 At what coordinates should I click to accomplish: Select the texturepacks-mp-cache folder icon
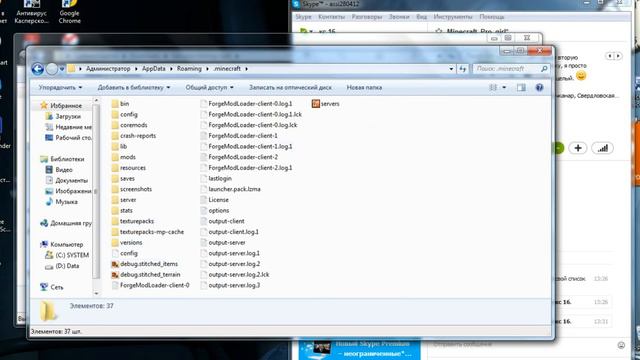pyautogui.click(x=115, y=232)
